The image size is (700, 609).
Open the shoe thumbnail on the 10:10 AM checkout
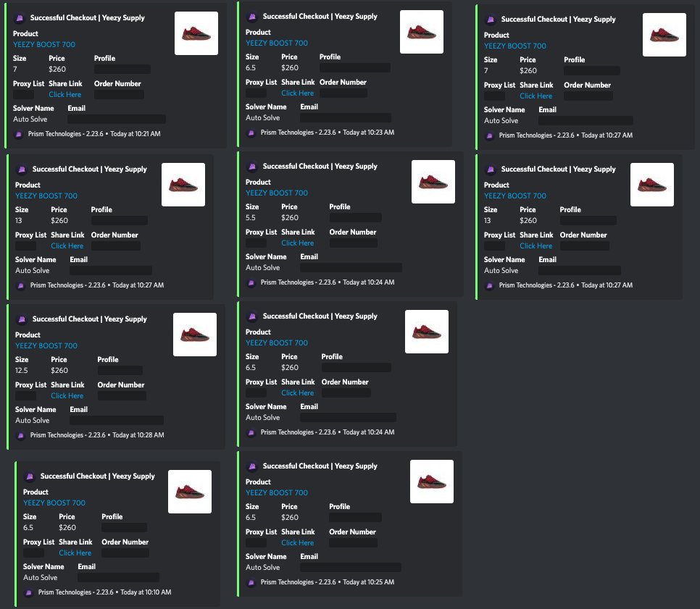(190, 492)
